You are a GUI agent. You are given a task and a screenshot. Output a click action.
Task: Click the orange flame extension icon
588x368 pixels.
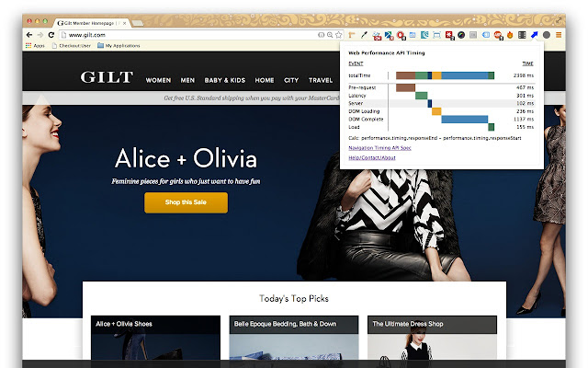[510, 35]
